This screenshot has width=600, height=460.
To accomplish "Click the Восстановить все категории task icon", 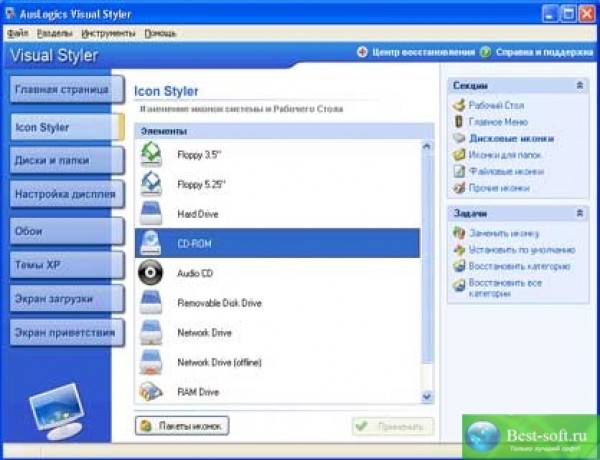I will click(459, 285).
